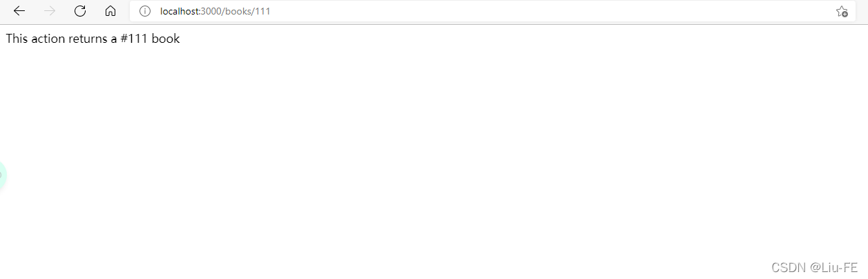Reload the page with the refresh icon
This screenshot has width=868, height=279.
[80, 11]
